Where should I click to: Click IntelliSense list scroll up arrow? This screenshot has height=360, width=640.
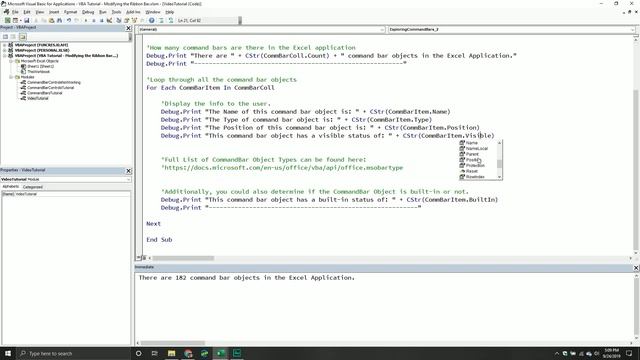[500, 143]
